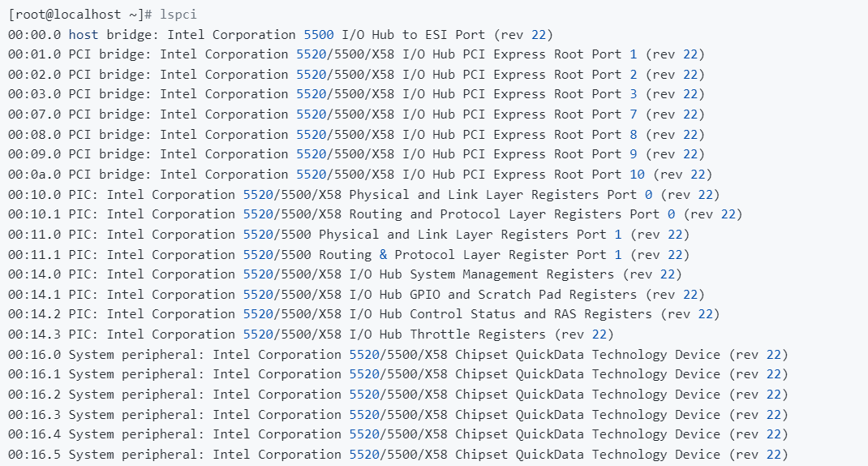Click the number 10 in Root Port 10
Viewport: 868px width, 466px height.
tap(637, 175)
